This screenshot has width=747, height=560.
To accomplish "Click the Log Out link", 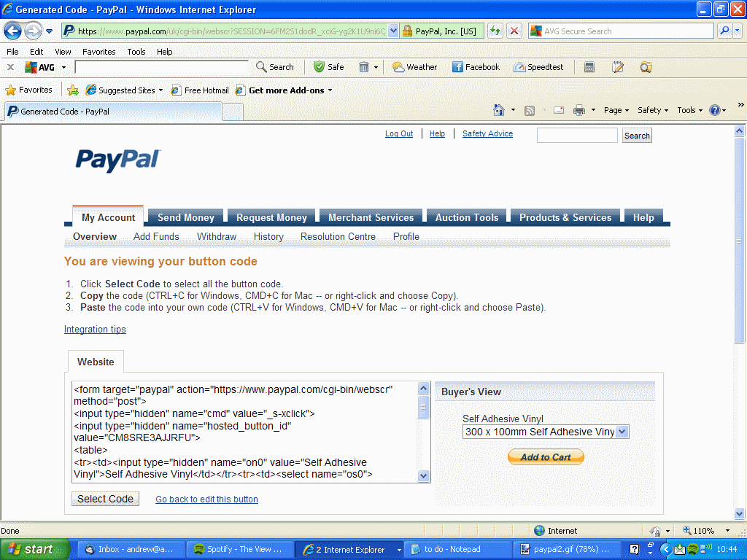I will coord(399,134).
